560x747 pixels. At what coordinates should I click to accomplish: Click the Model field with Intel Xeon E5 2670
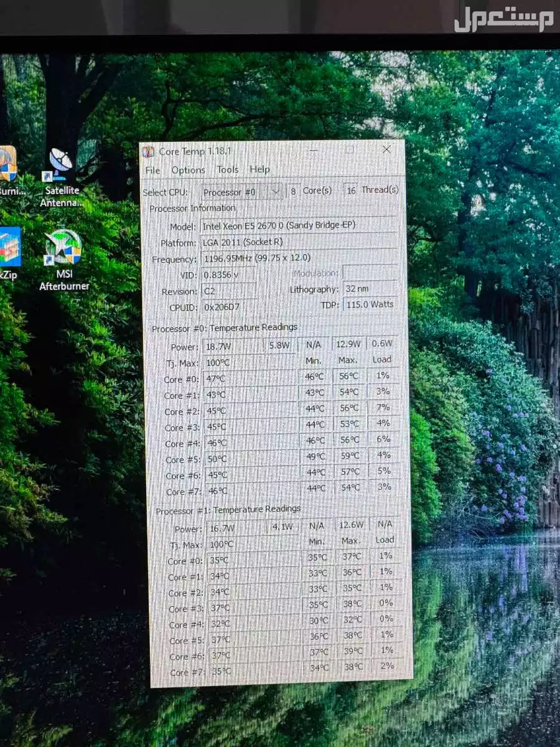click(x=299, y=225)
